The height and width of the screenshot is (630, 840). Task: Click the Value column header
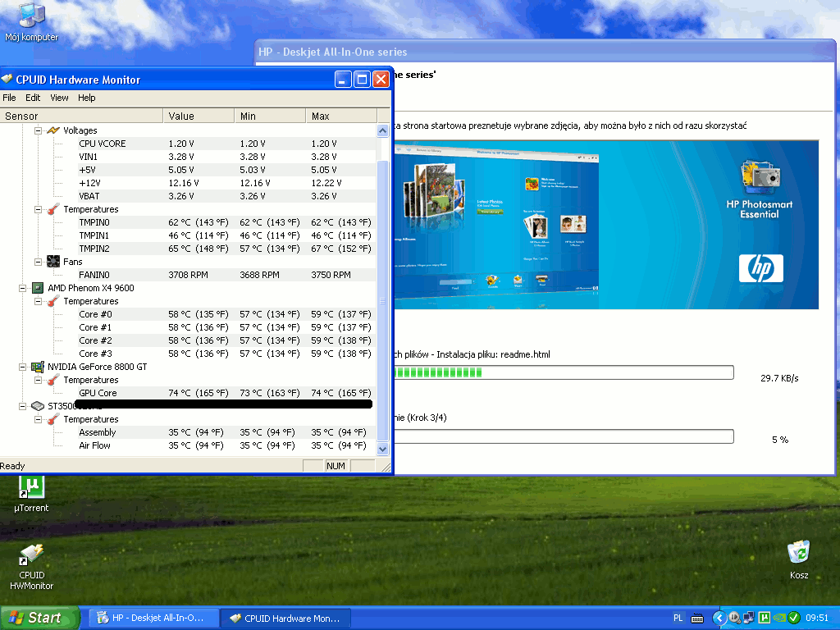[x=199, y=116]
